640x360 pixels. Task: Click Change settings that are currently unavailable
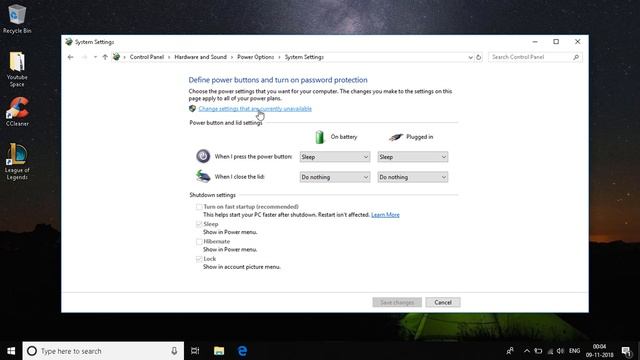[255, 109]
